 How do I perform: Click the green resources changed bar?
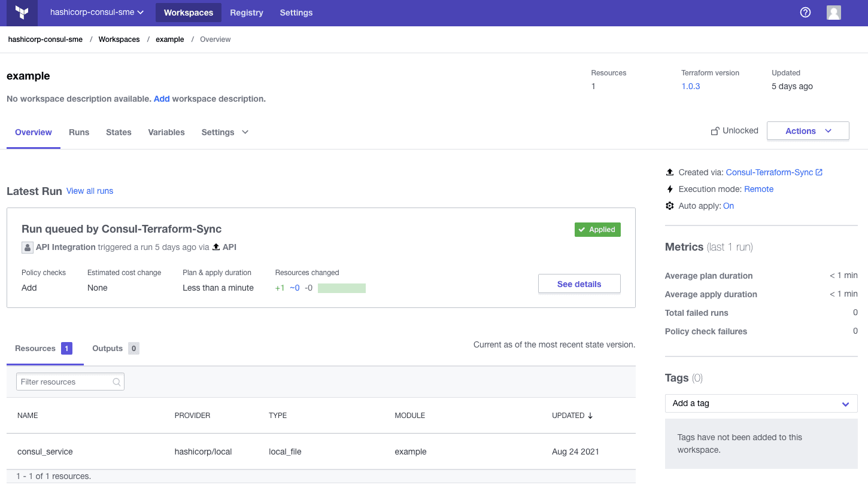point(341,288)
